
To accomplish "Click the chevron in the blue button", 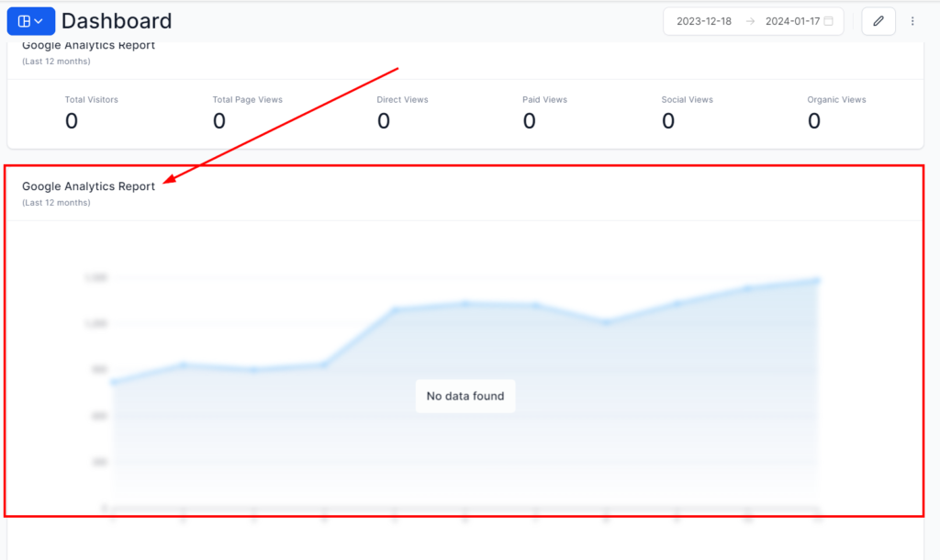I will click(x=39, y=21).
